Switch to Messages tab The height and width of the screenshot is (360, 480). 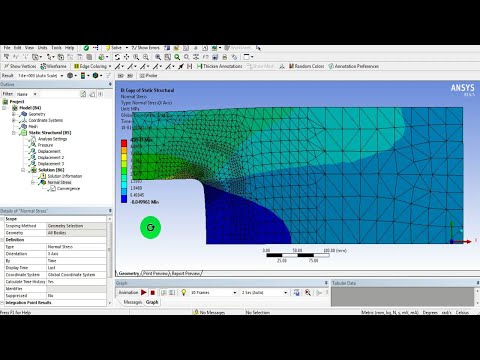click(x=132, y=302)
